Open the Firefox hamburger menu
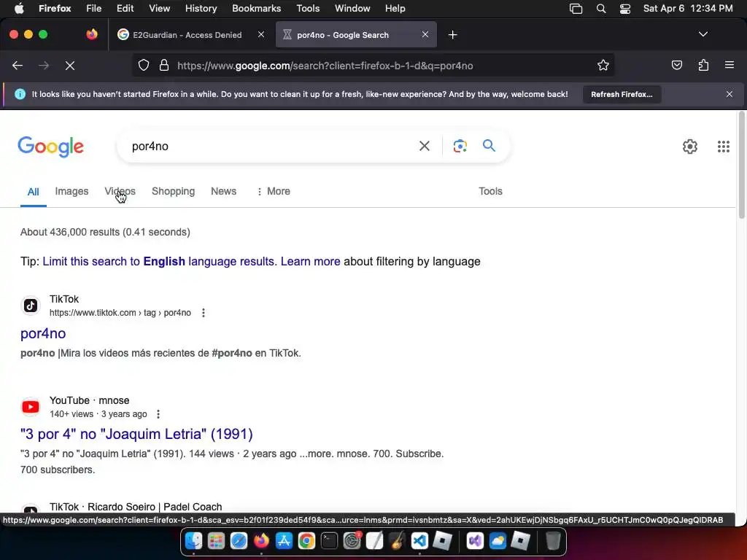The height and width of the screenshot is (560, 747). coord(729,65)
